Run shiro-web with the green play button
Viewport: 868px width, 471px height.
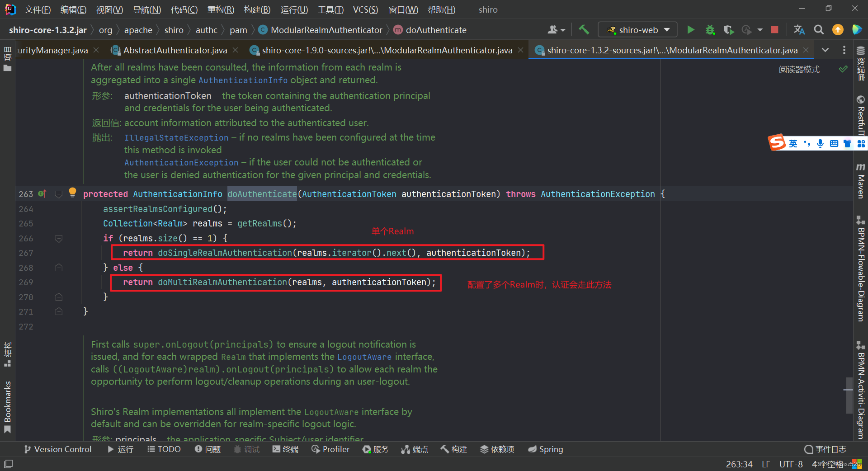pos(690,30)
